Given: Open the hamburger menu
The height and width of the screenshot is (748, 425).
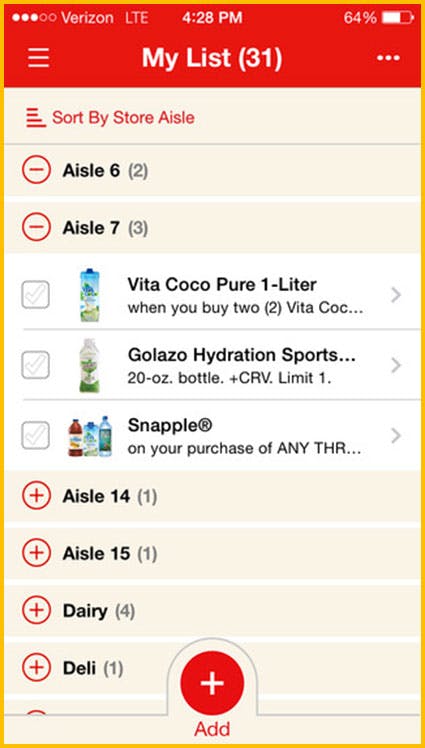Looking at the screenshot, I should click(x=39, y=58).
